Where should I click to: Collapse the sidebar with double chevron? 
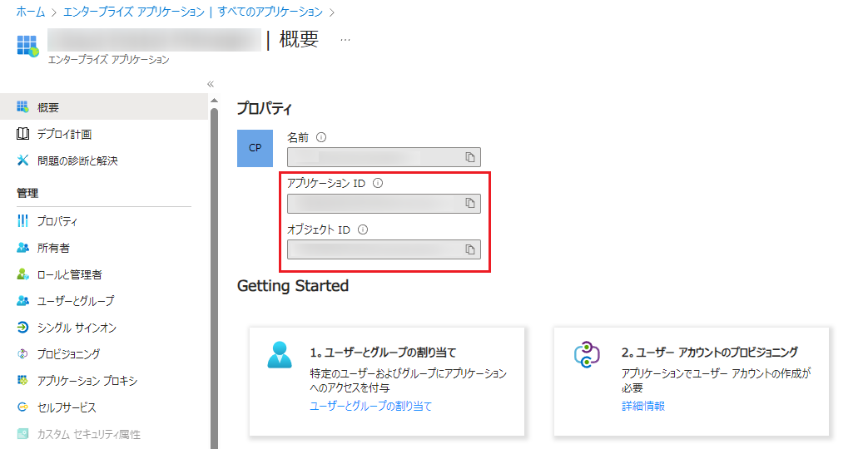click(211, 84)
